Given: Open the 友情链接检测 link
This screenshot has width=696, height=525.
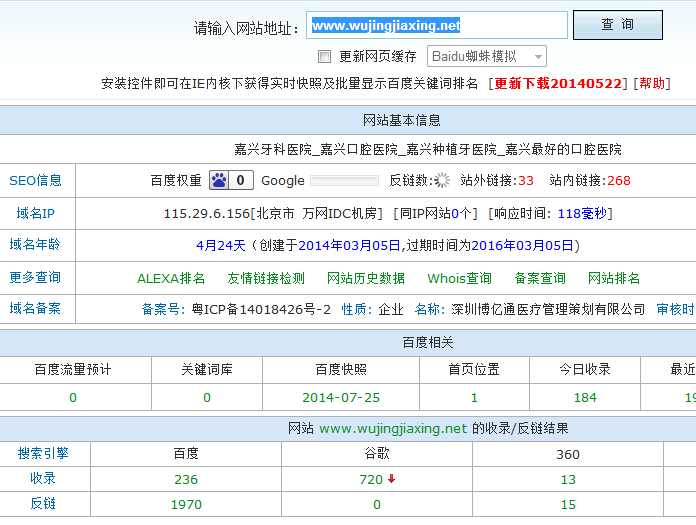Looking at the screenshot, I should tap(266, 278).
